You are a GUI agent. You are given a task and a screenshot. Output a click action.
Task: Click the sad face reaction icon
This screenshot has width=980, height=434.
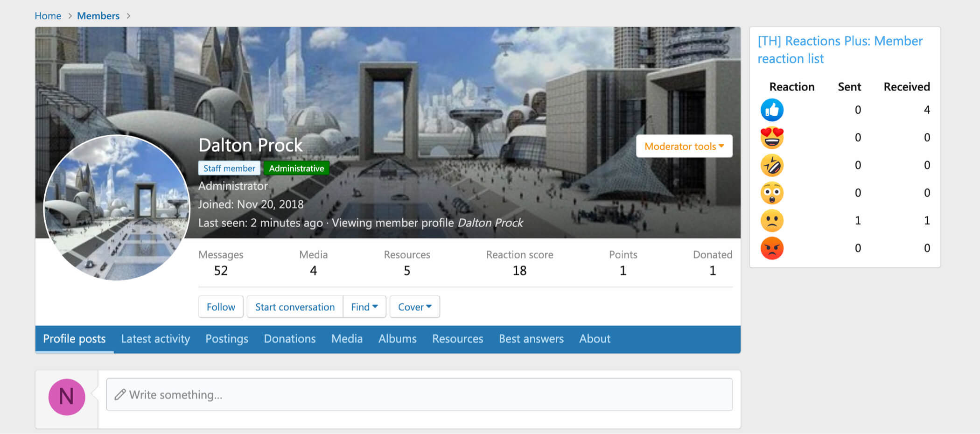click(772, 220)
